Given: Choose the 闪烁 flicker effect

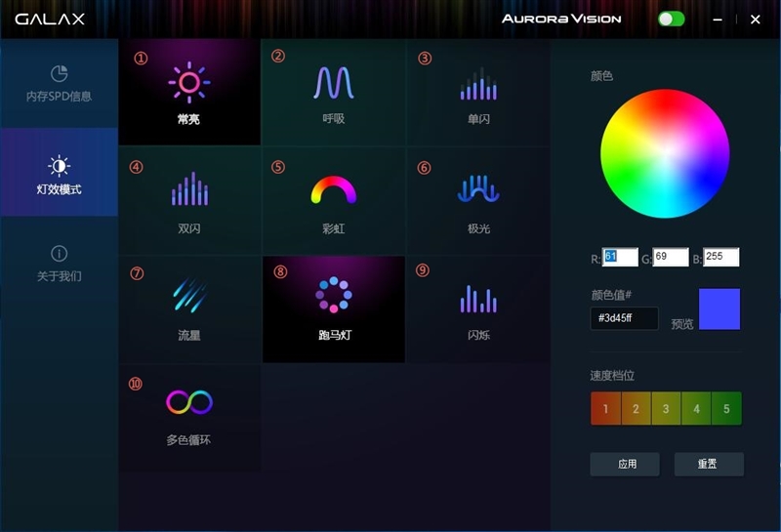Looking at the screenshot, I should coord(478,309).
